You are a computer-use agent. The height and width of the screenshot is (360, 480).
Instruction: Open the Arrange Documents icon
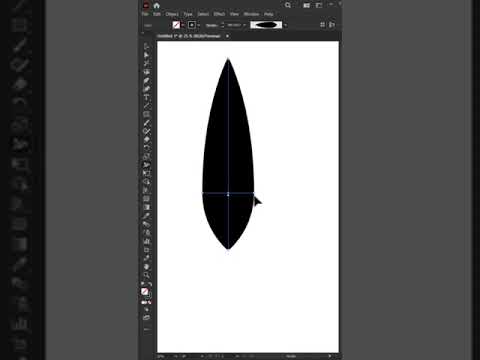click(307, 5)
